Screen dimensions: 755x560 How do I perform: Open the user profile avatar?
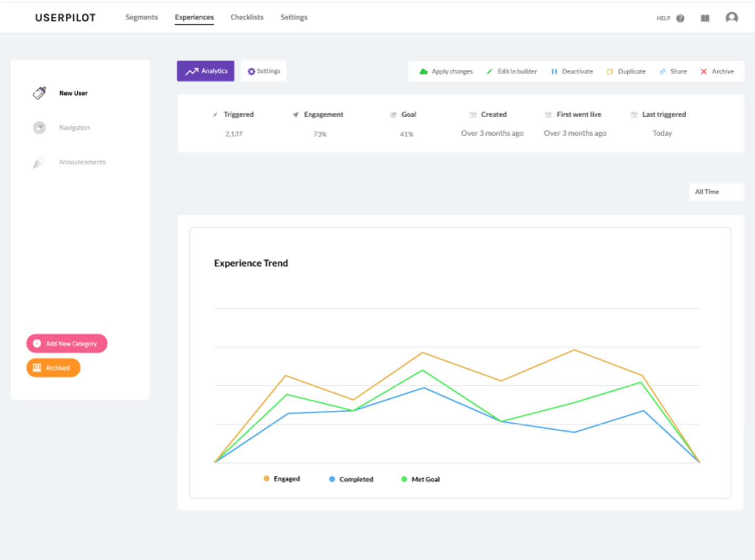pos(731,18)
